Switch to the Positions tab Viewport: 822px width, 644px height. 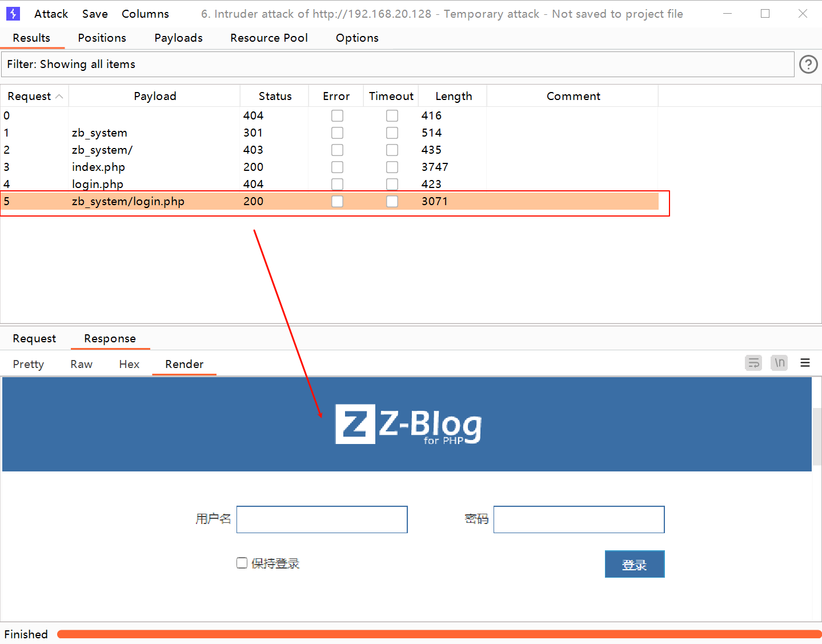pos(102,38)
